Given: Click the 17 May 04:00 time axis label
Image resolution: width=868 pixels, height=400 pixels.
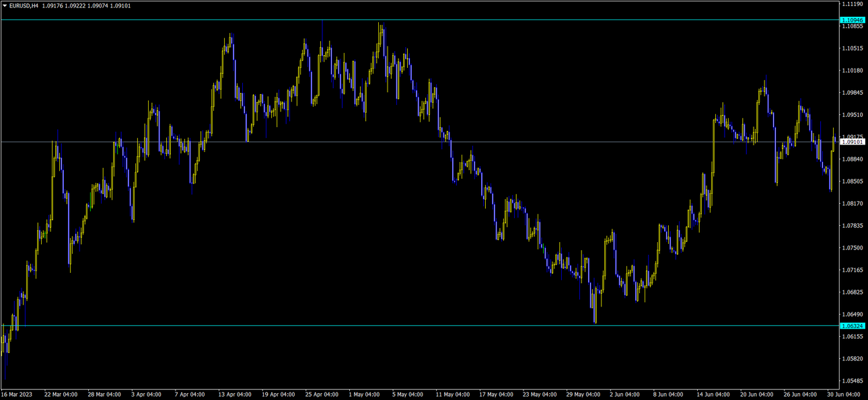Looking at the screenshot, I should pyautogui.click(x=496, y=395).
